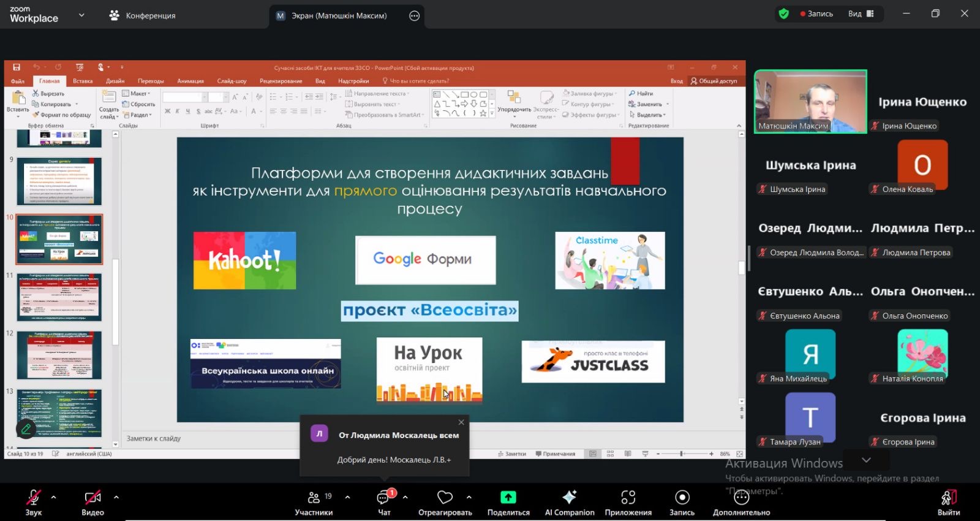Image resolution: width=980 pixels, height=521 pixels.
Task: Open the Zoom Workplace dropdown chevron
Action: click(x=81, y=15)
